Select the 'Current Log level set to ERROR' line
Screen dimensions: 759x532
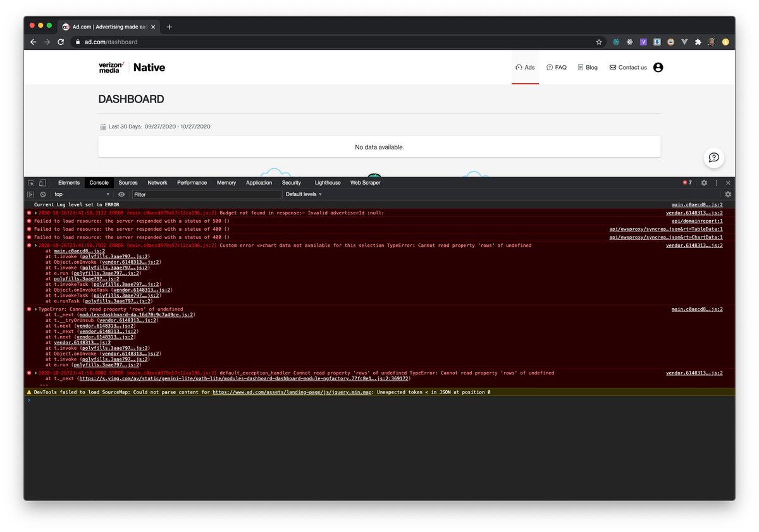(x=77, y=205)
